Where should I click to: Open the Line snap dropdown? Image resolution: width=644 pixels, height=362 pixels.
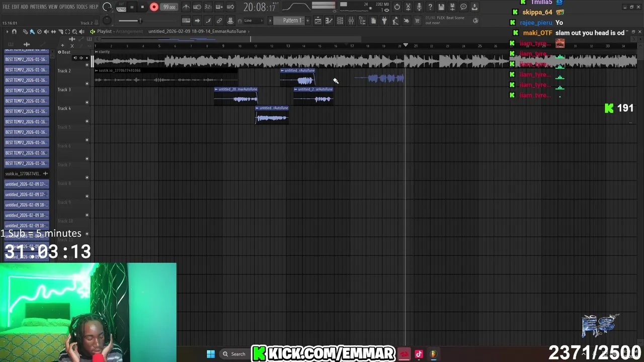pyautogui.click(x=253, y=21)
